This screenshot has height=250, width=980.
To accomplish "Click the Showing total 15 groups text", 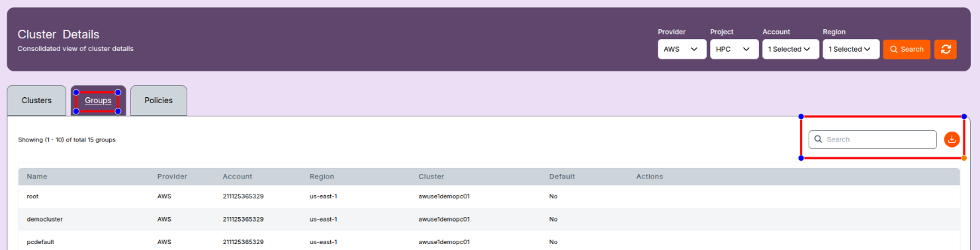I will [67, 140].
